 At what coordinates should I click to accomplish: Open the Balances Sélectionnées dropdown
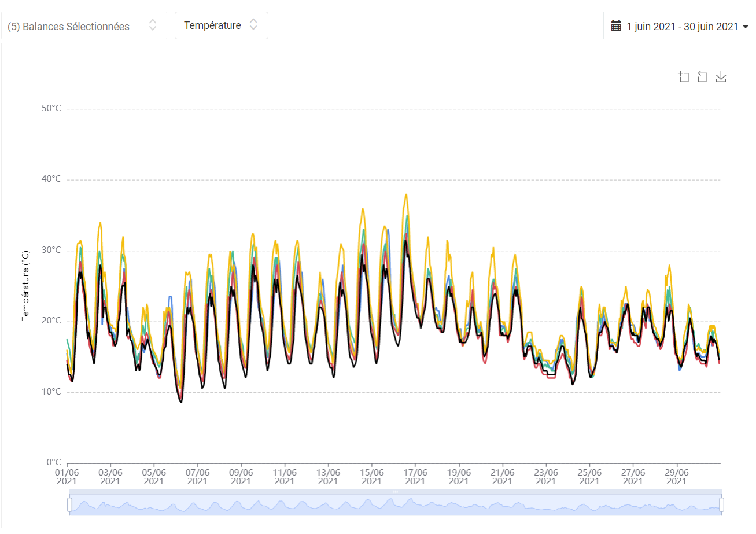point(84,26)
